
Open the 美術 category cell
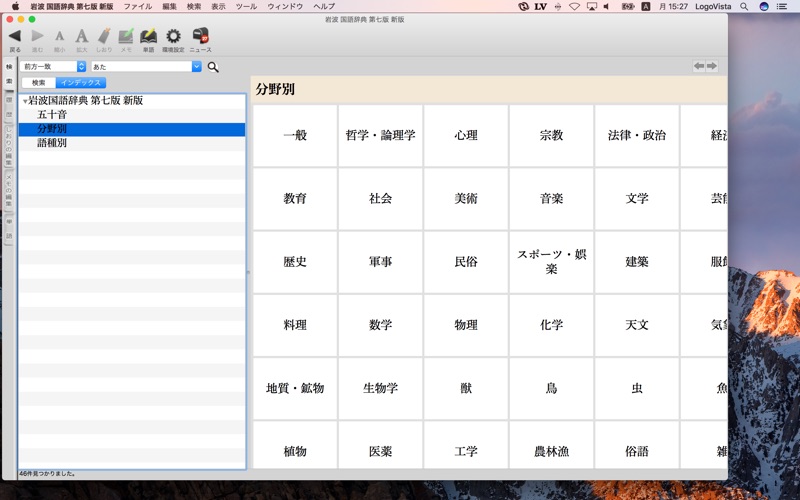tap(466, 198)
